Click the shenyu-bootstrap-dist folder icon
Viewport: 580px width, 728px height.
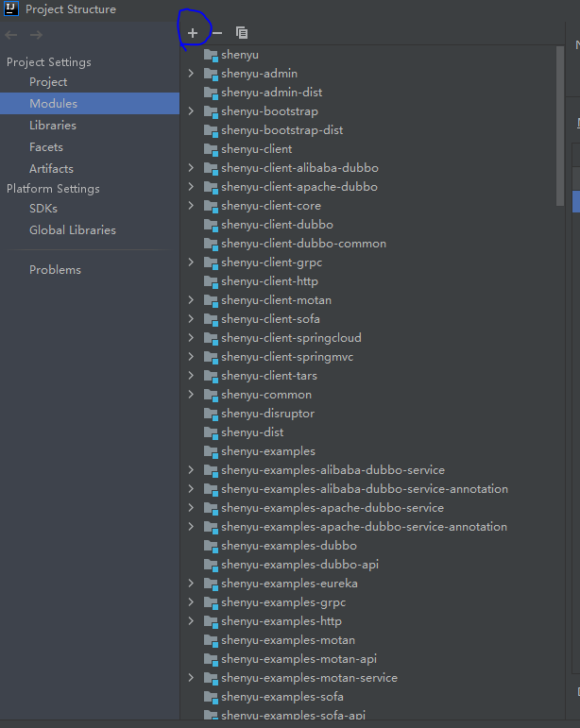[211, 130]
